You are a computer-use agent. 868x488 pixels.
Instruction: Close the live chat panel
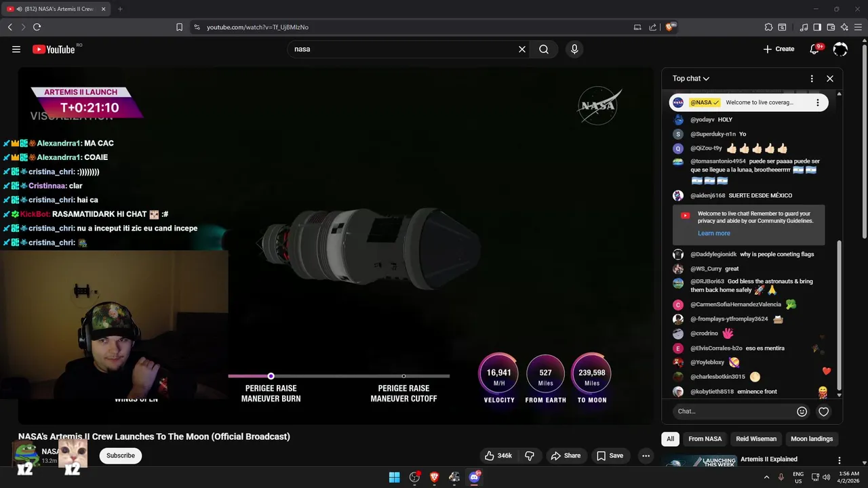[x=830, y=79]
